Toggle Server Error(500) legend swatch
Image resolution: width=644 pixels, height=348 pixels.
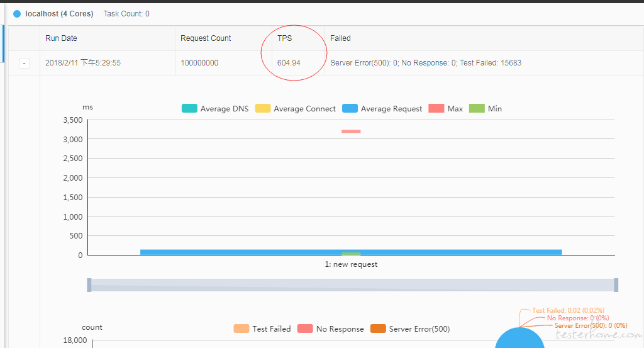pos(378,328)
